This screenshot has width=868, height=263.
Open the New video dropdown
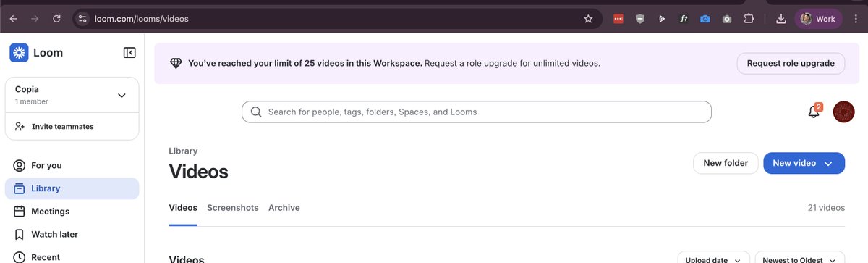[804, 163]
